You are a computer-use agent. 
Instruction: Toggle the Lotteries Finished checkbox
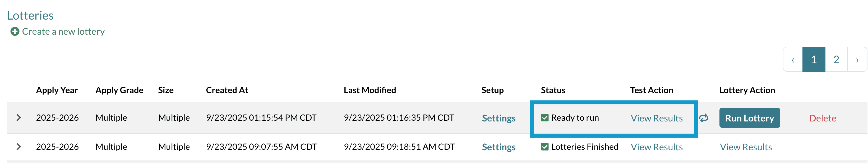tap(544, 147)
